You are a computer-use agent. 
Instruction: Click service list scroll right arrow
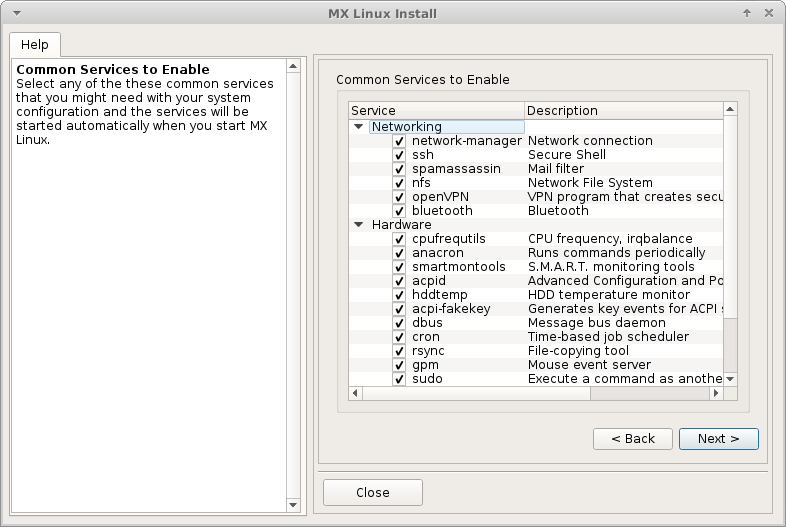click(716, 393)
